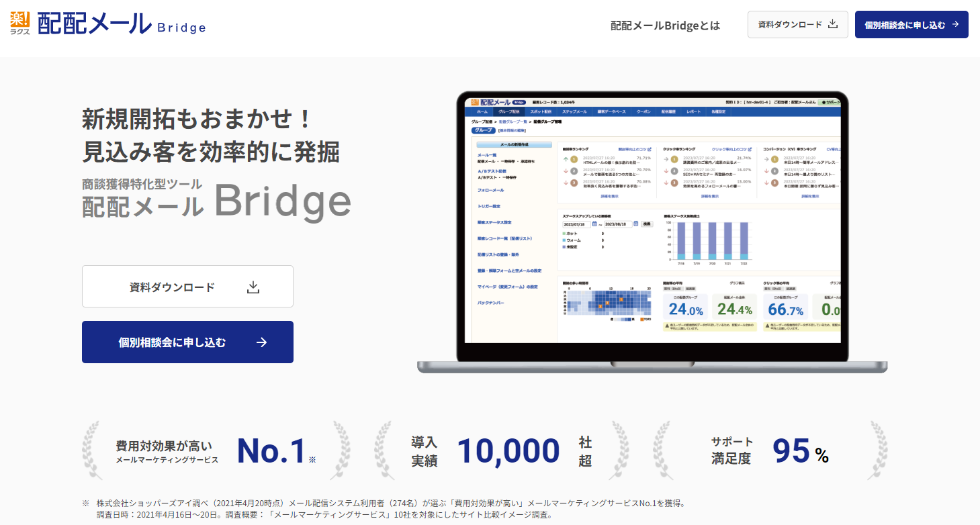Viewport: 980px width, 525px height.
Task: Click フォローメール in the laptop screen sidebar
Action: coord(490,190)
